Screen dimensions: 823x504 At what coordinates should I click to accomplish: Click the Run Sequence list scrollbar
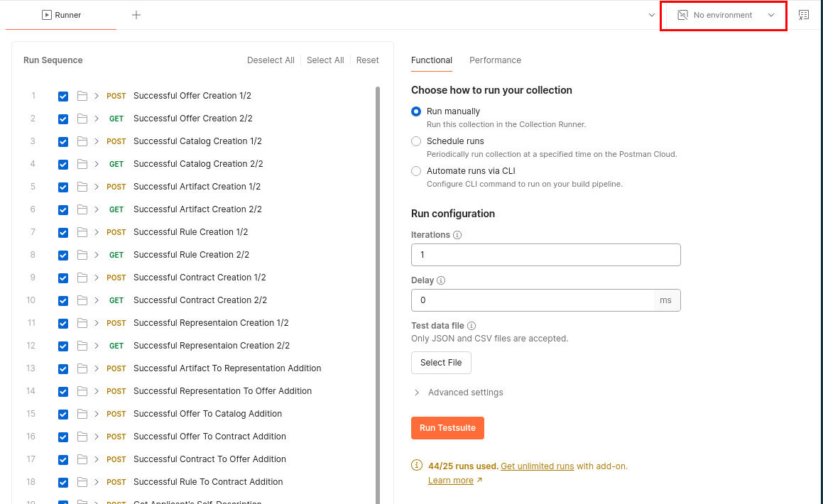point(378,294)
